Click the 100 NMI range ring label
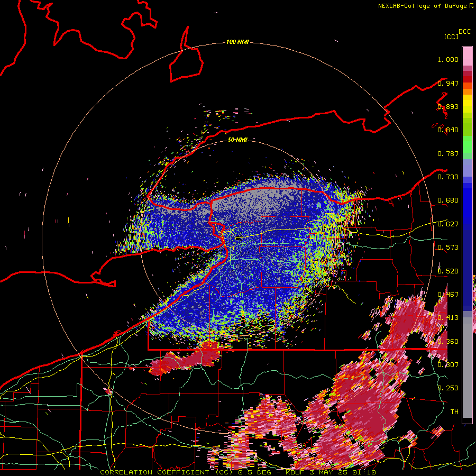This screenshot has width=476, height=476. (237, 42)
